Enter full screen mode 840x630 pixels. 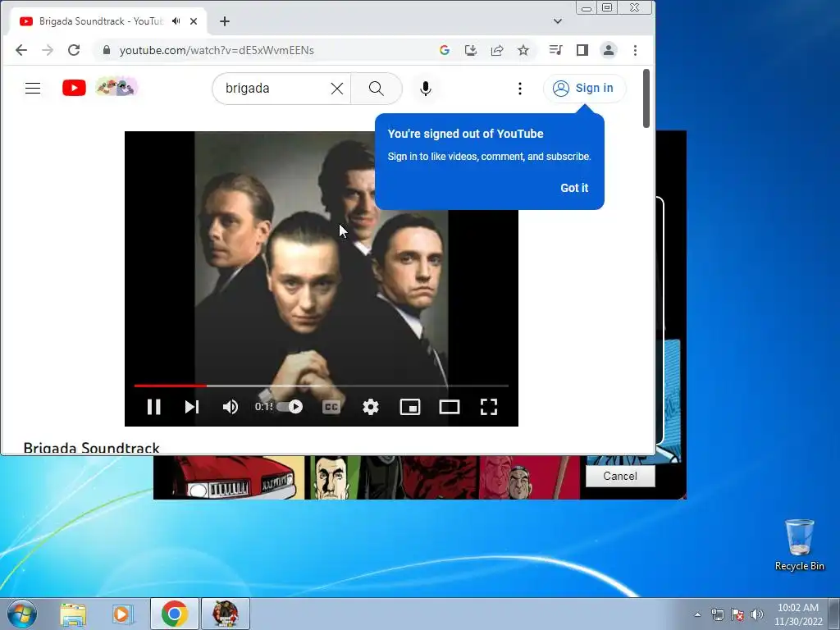point(489,407)
